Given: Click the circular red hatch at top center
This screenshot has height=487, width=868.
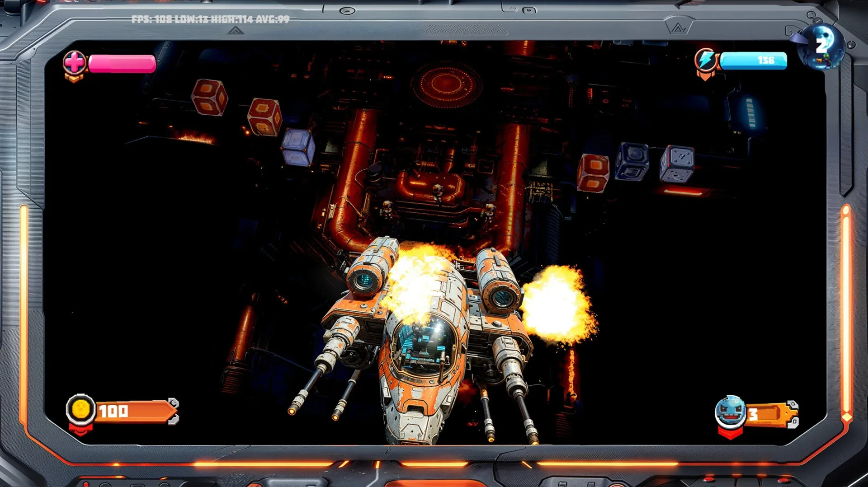Looking at the screenshot, I should point(446,84).
